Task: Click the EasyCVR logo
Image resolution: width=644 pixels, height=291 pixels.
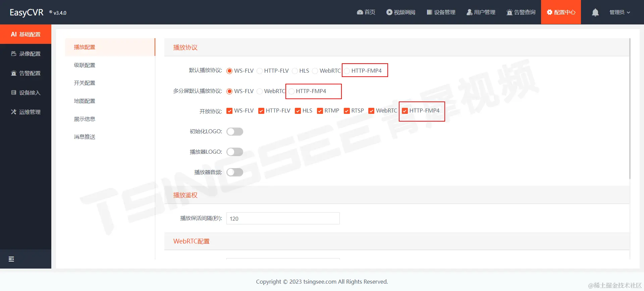Action: tap(26, 12)
